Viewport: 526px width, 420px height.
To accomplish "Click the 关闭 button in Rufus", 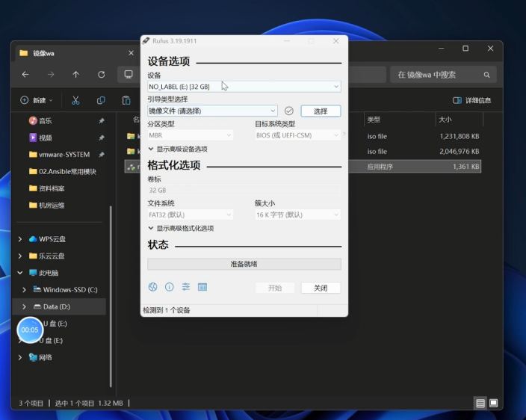I will [x=321, y=288].
